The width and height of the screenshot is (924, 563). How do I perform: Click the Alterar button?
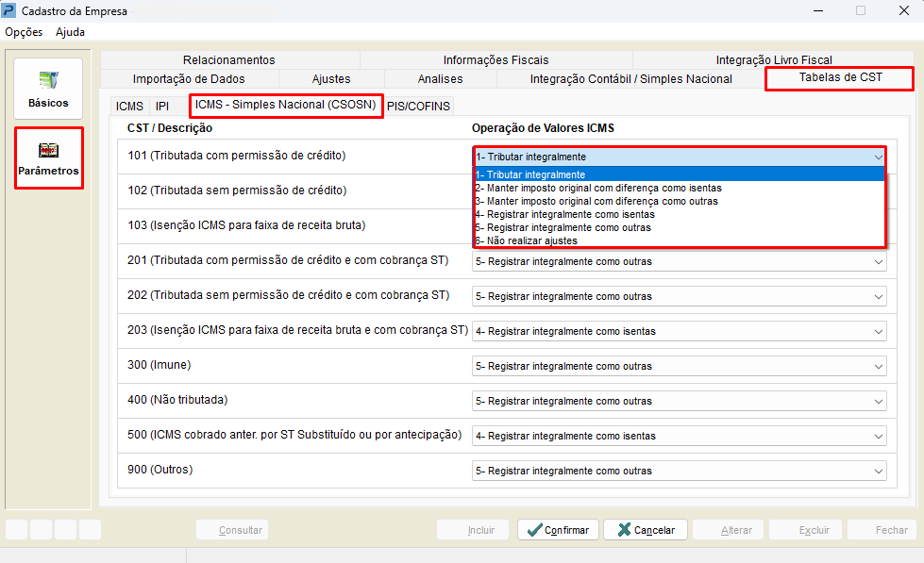click(x=729, y=530)
